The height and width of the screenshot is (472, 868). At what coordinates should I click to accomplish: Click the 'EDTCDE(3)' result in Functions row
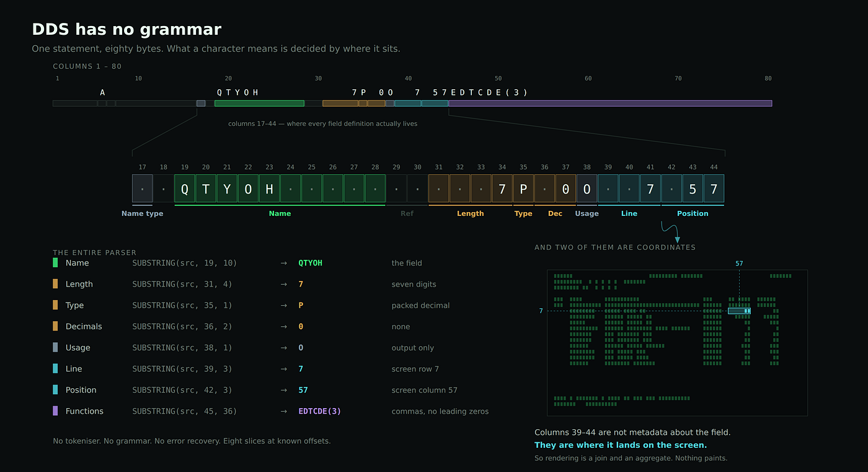click(x=320, y=411)
